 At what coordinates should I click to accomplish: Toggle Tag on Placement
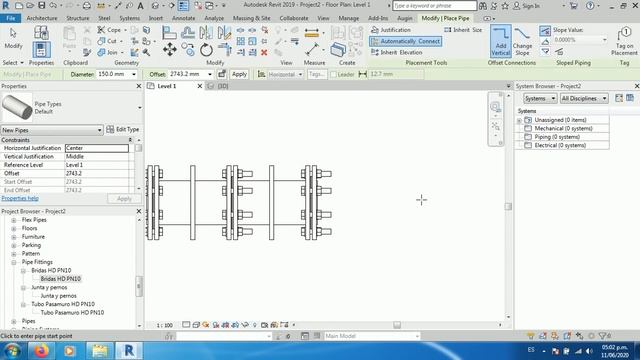(624, 41)
